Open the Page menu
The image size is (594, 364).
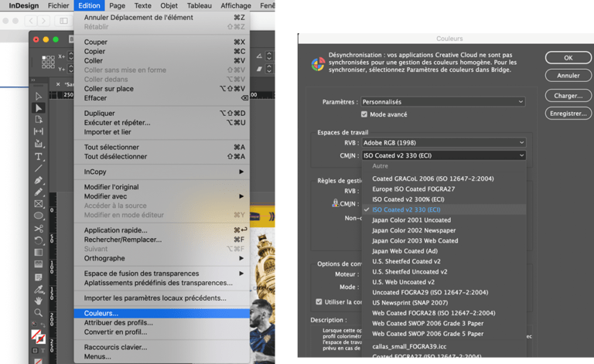pyautogui.click(x=117, y=5)
